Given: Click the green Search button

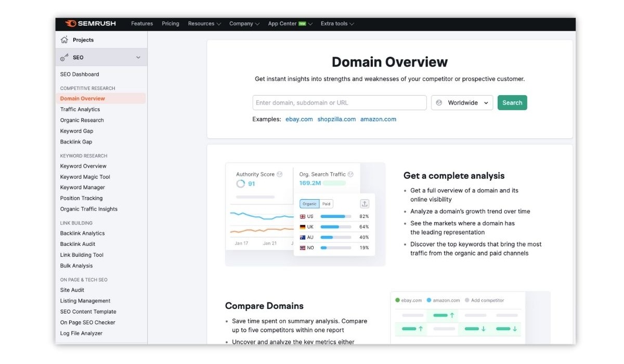Looking at the screenshot, I should [x=512, y=102].
